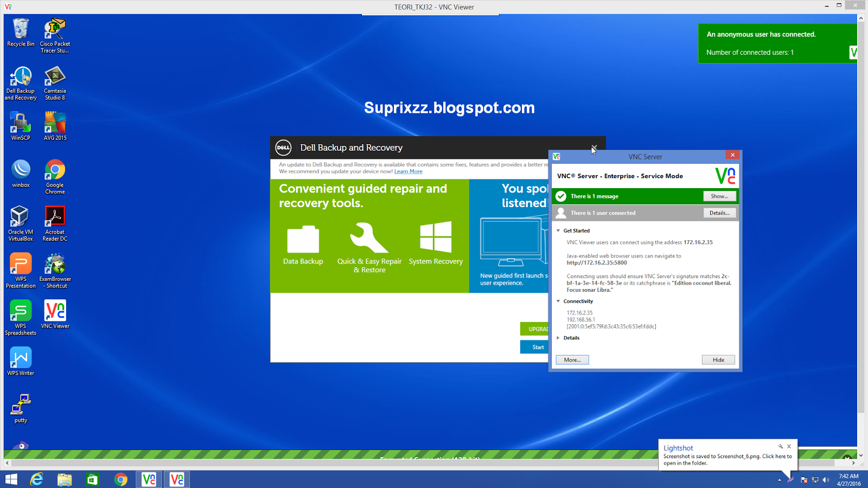Follow the Learn More update link
This screenshot has width=868, height=488.
pos(408,171)
